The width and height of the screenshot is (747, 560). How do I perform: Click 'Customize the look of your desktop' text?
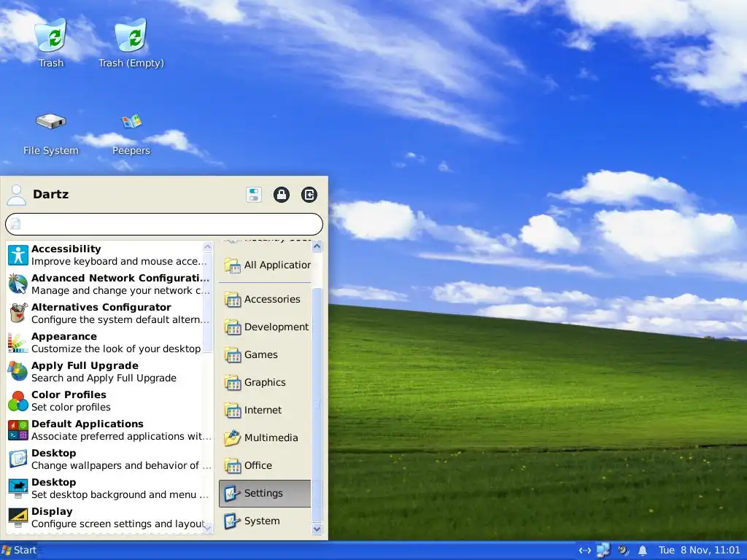coord(116,349)
